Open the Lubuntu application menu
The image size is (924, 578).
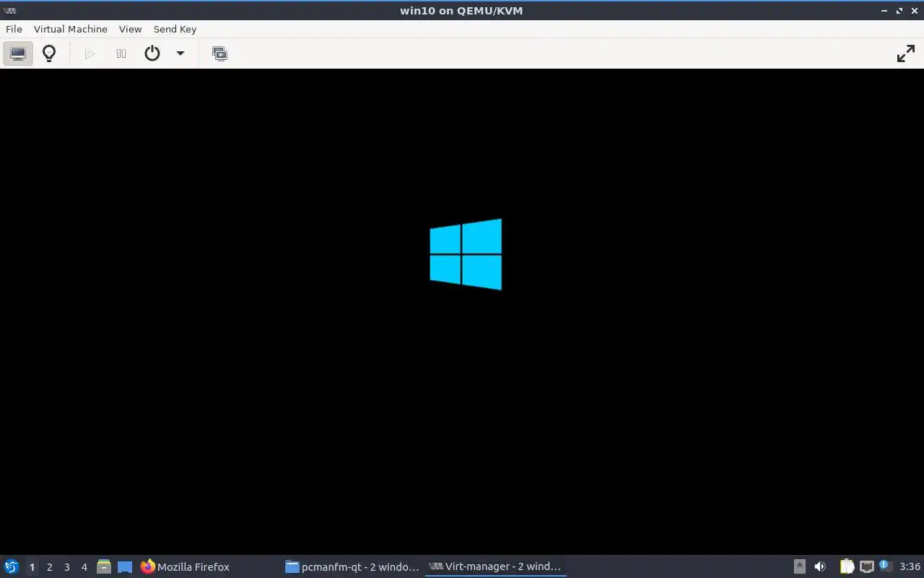tap(11, 566)
